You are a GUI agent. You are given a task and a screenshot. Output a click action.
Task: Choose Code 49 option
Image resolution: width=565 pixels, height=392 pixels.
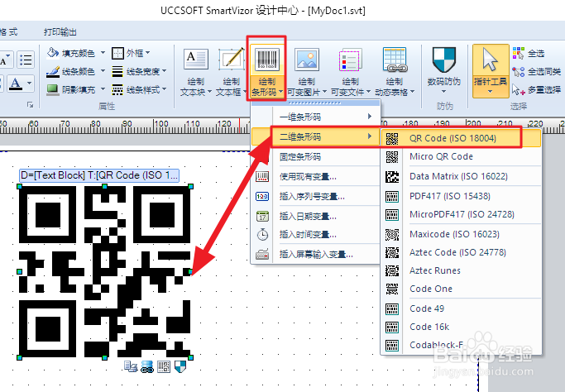pyautogui.click(x=462, y=308)
